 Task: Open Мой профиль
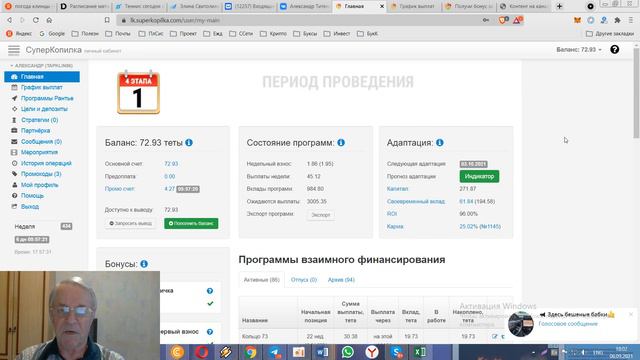pyautogui.click(x=40, y=185)
